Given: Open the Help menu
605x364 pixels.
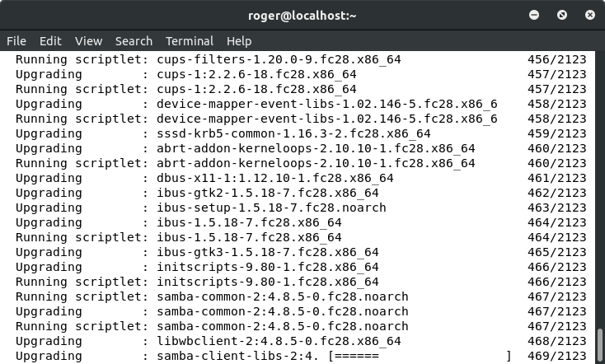Looking at the screenshot, I should tap(239, 41).
